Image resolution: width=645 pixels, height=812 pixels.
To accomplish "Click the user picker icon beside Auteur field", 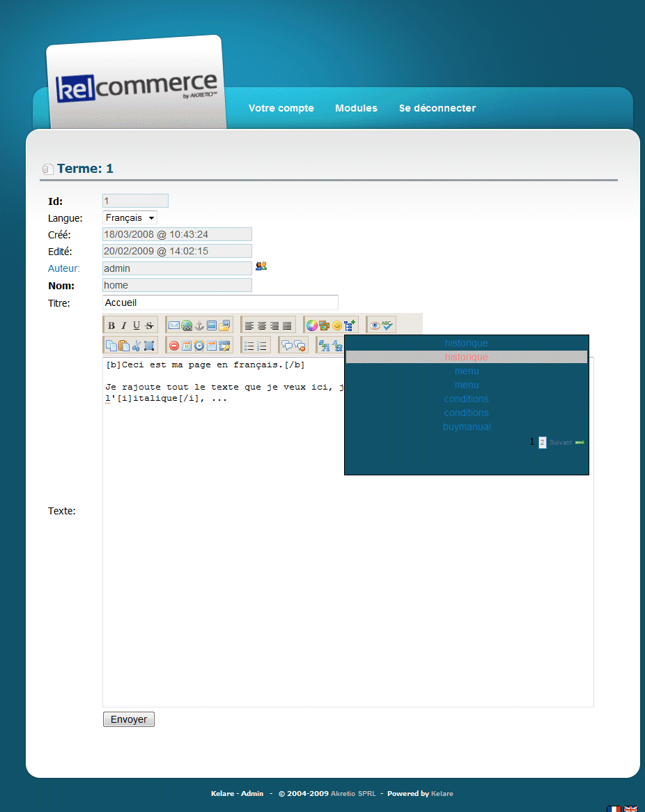I will pos(261,266).
